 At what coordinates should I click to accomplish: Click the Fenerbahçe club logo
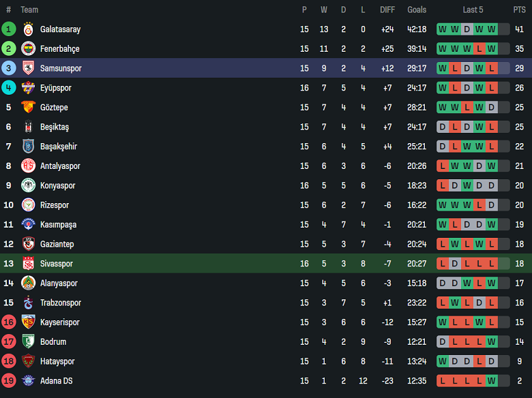pyautogui.click(x=28, y=49)
